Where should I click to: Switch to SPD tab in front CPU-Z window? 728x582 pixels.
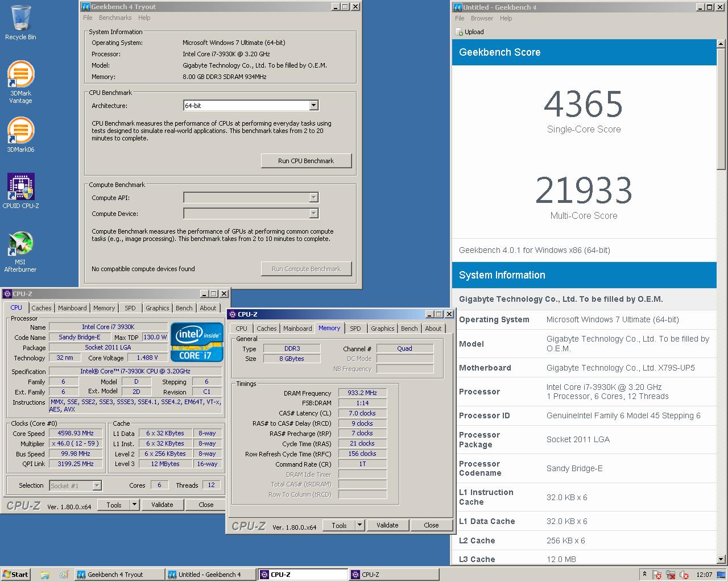[355, 329]
